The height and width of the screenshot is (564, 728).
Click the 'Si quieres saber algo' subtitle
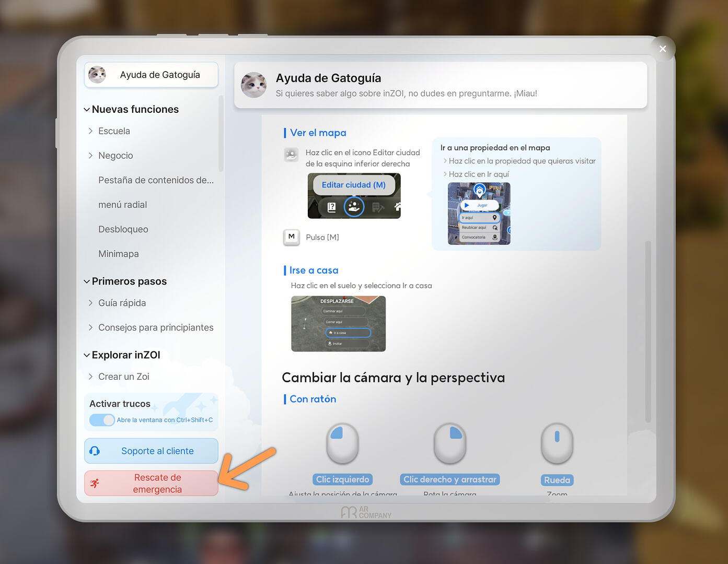(407, 93)
